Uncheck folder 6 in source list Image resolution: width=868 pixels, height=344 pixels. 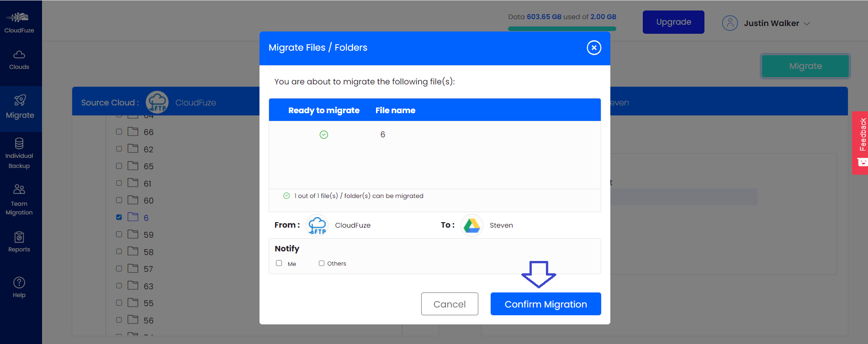tap(119, 217)
